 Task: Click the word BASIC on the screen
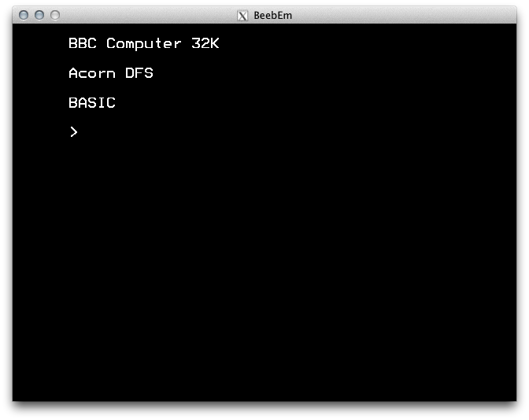(92, 103)
